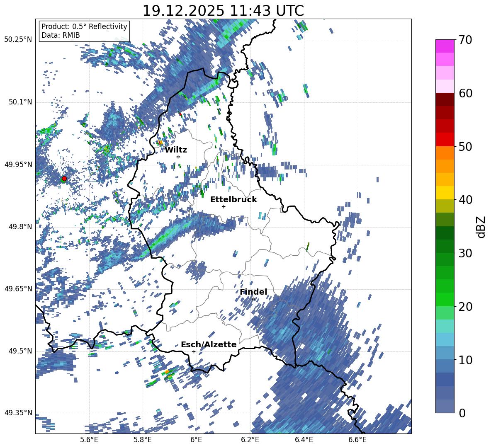
Task: Click the 50.1°N latitude label
Action: point(20,102)
